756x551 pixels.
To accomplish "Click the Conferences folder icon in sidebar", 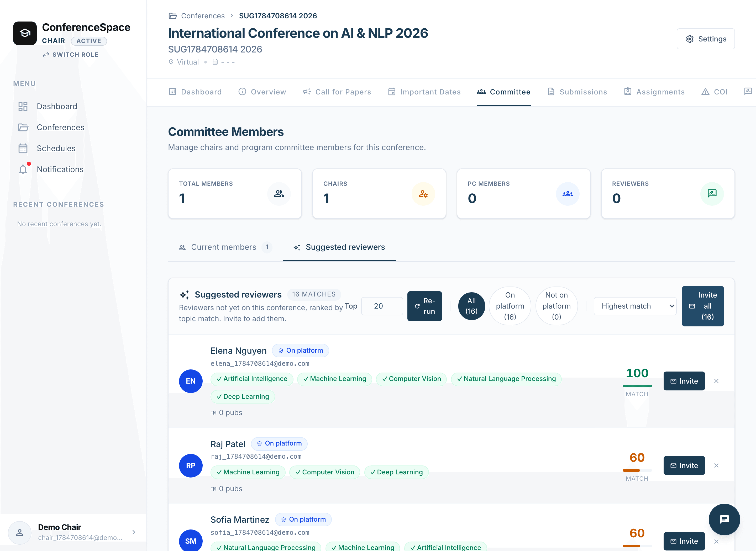I will (23, 128).
